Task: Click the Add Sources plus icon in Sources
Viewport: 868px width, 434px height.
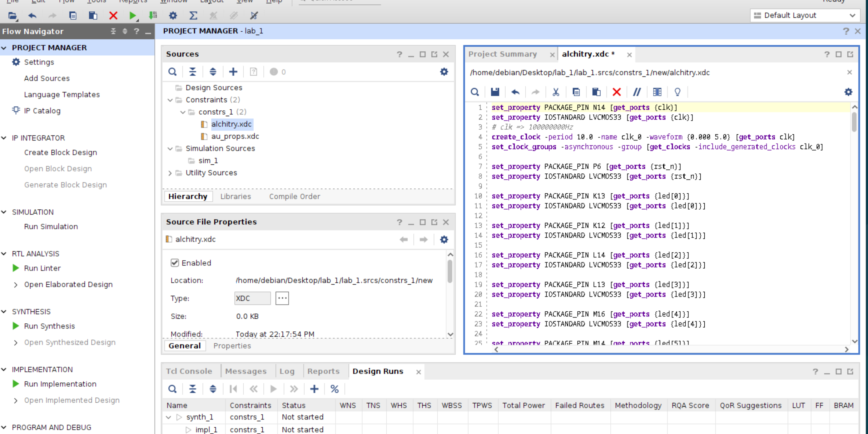Action: 233,72
